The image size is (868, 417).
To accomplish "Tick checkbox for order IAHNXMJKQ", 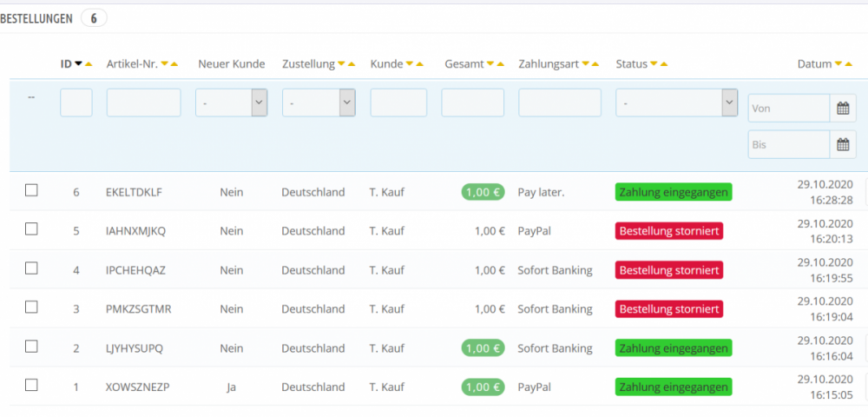I will pos(31,229).
